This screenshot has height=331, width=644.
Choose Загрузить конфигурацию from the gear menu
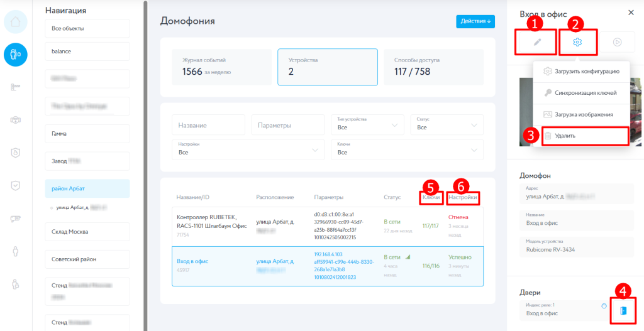point(581,72)
